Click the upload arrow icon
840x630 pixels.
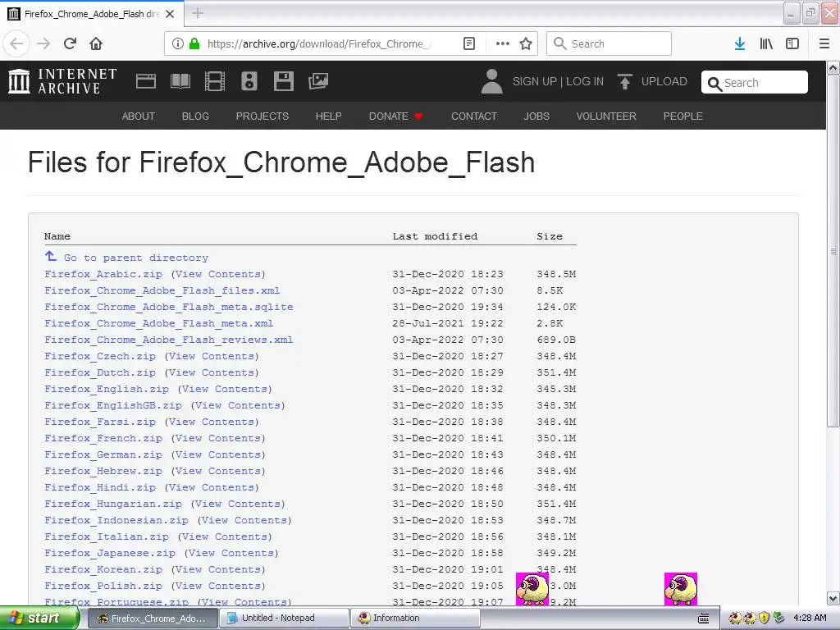click(624, 81)
